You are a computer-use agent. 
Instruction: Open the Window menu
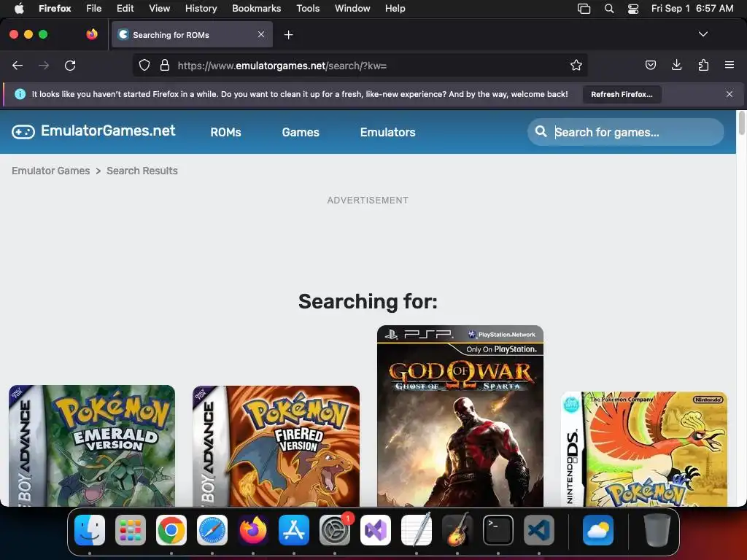[352, 8]
